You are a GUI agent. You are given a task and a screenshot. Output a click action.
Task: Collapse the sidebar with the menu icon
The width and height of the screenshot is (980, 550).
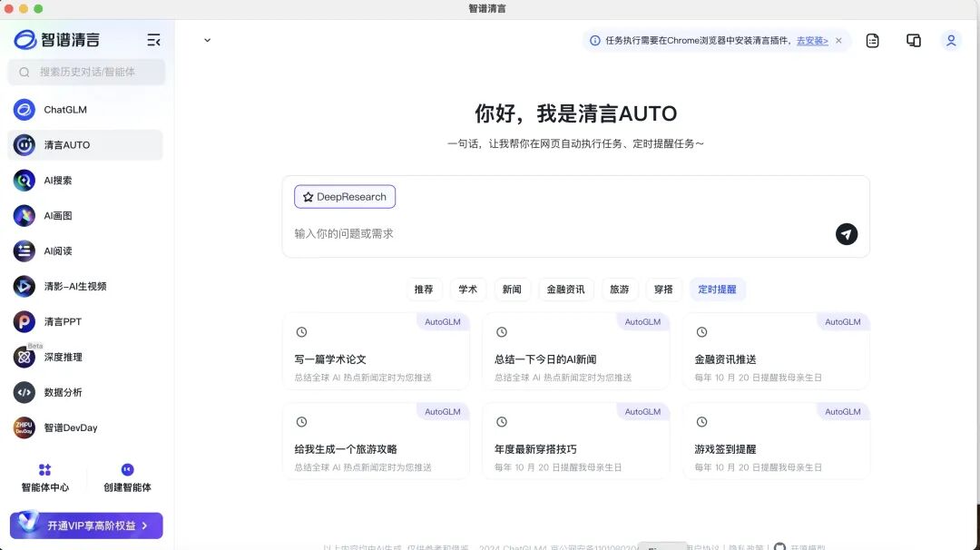click(x=153, y=41)
